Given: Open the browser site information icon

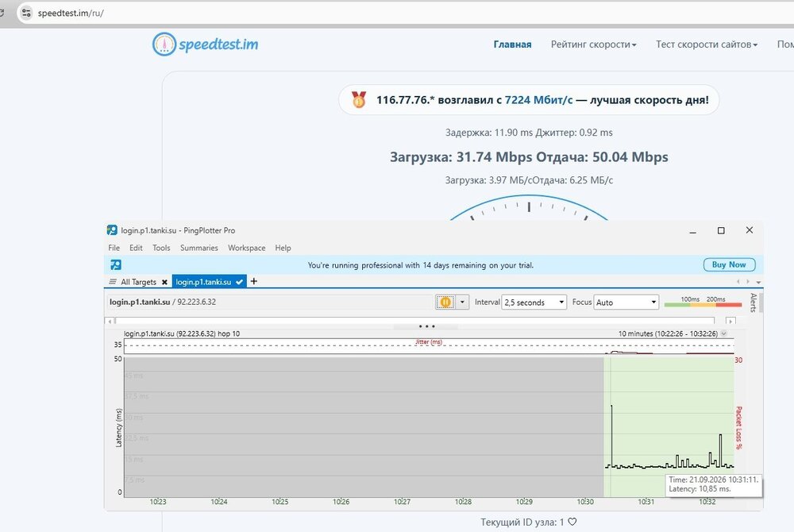Looking at the screenshot, I should pos(26,13).
